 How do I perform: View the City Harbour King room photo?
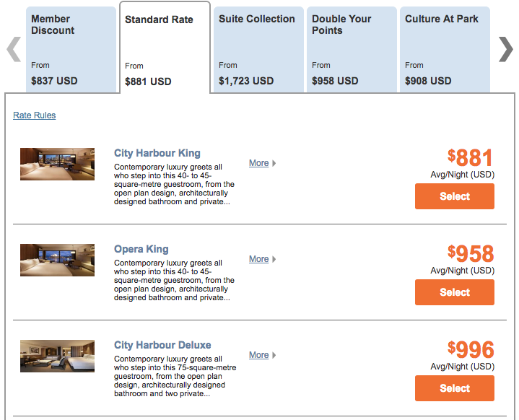57,164
